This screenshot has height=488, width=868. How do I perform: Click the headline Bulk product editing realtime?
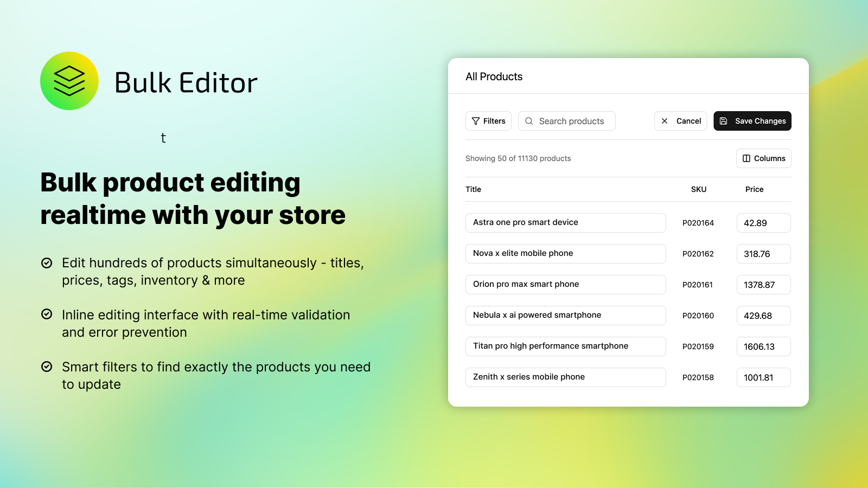tap(193, 198)
